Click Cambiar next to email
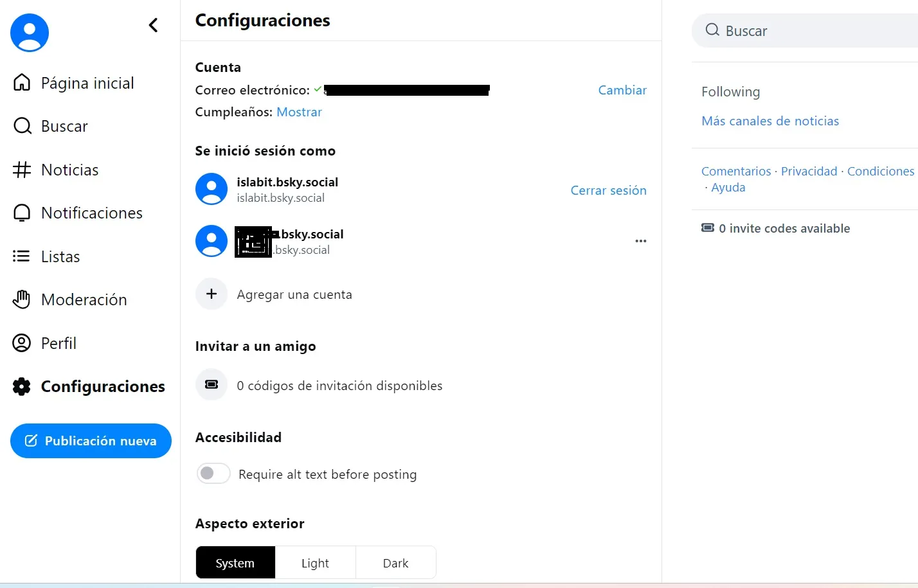This screenshot has height=588, width=918. pos(622,90)
